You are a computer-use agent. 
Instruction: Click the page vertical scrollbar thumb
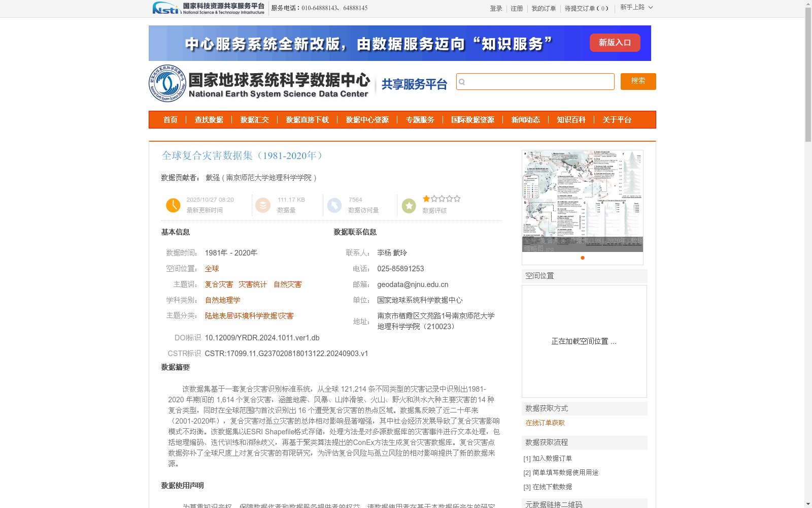[808, 75]
